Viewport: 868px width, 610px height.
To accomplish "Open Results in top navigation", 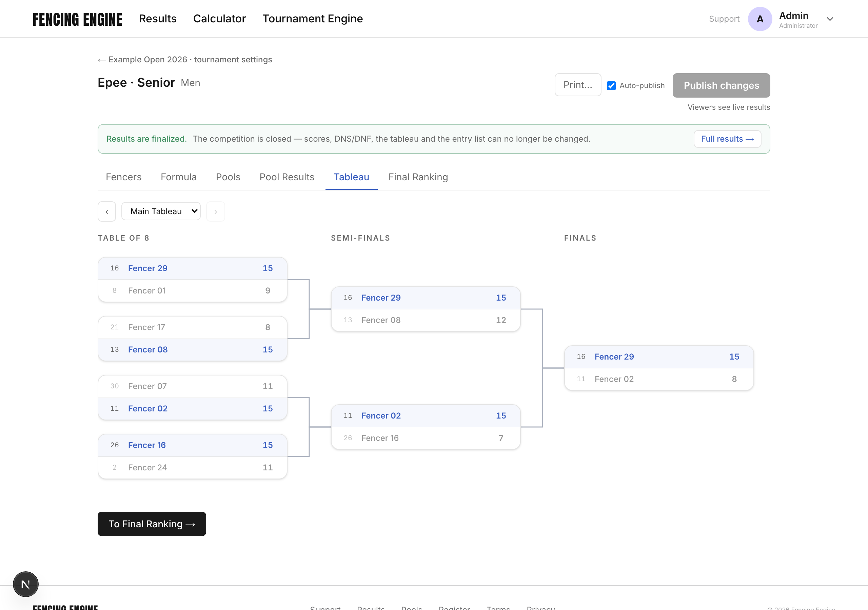I will point(158,19).
